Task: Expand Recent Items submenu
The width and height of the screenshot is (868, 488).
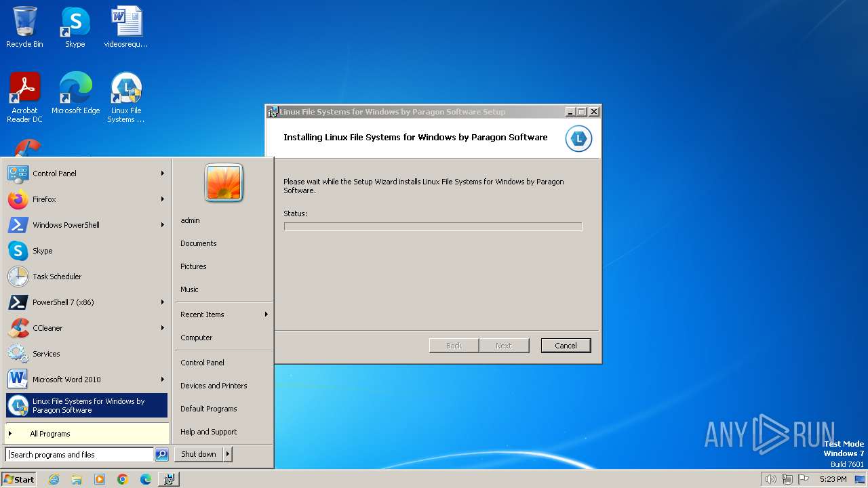Action: point(224,314)
